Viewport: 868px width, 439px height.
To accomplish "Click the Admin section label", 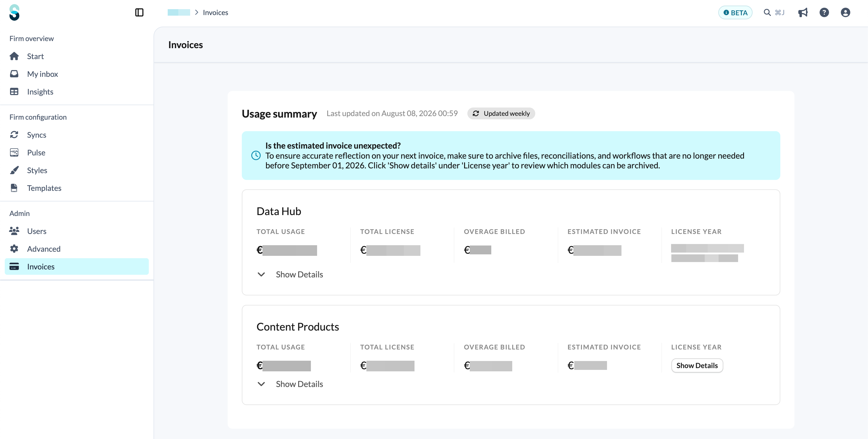I will [x=19, y=213].
